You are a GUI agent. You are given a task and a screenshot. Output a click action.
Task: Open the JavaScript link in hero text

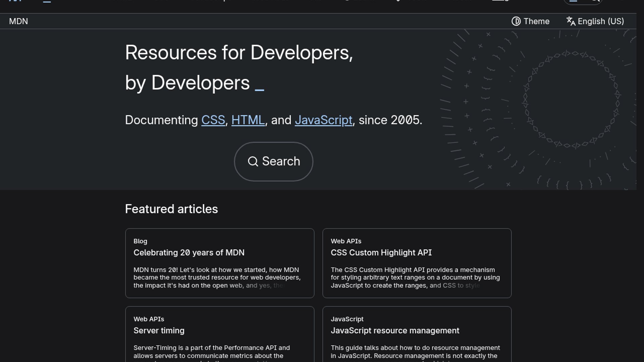coord(323,120)
